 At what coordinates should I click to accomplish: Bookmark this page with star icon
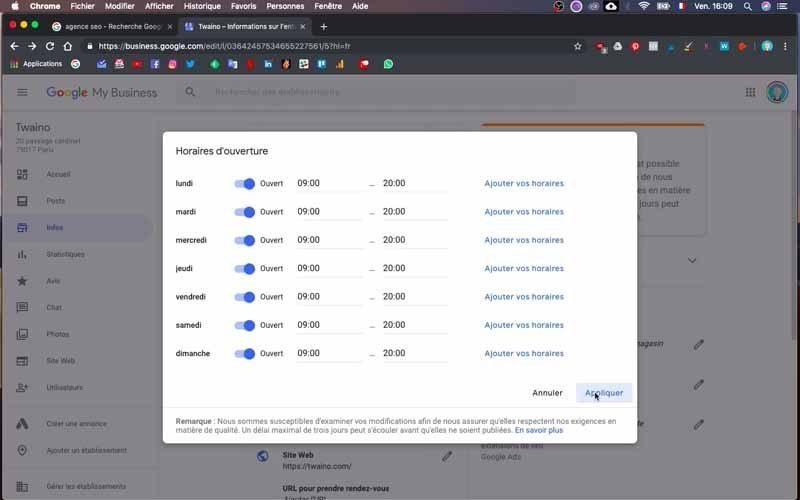pyautogui.click(x=578, y=46)
